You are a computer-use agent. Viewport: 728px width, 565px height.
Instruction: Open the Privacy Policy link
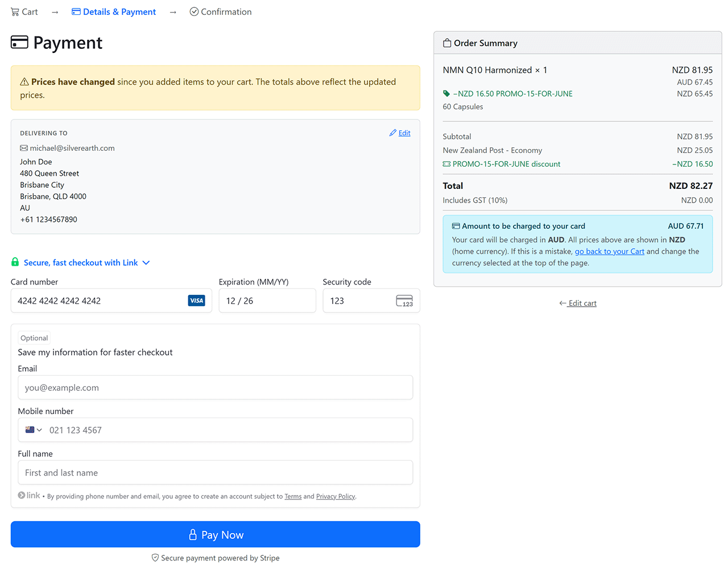coord(336,497)
